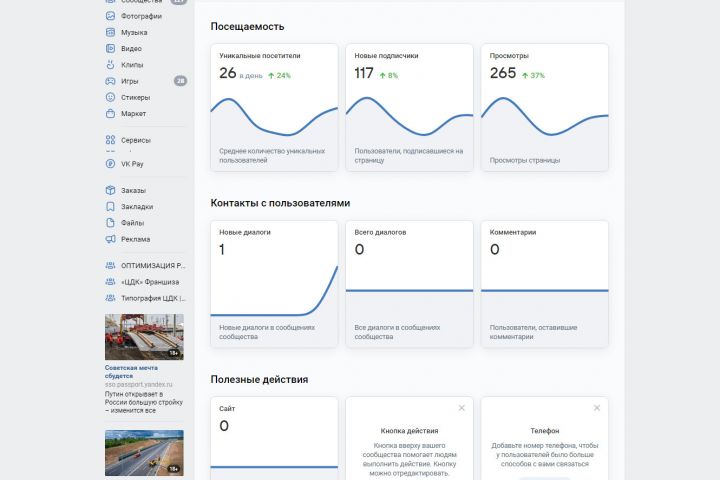Dismiss the Телефон suggestion card
The width and height of the screenshot is (720, 480).
click(x=596, y=408)
